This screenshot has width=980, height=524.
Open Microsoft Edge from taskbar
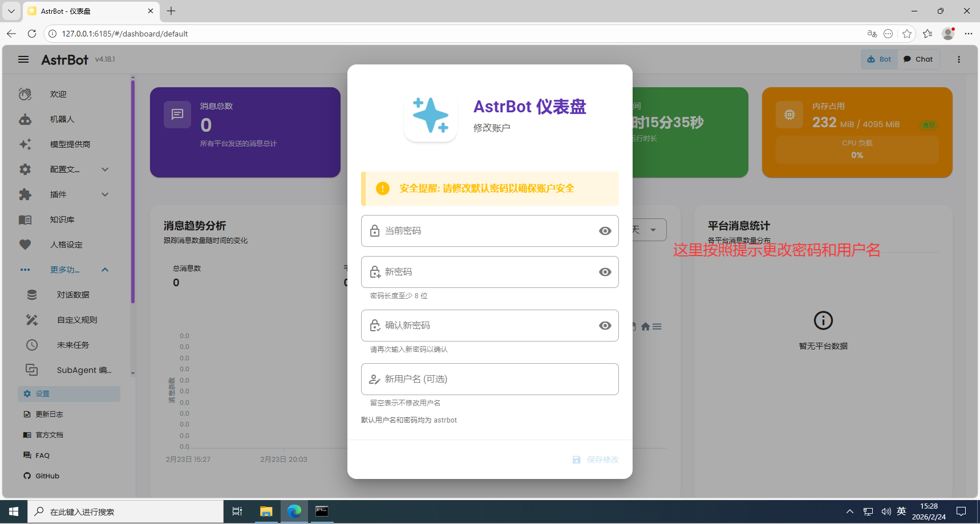click(294, 511)
